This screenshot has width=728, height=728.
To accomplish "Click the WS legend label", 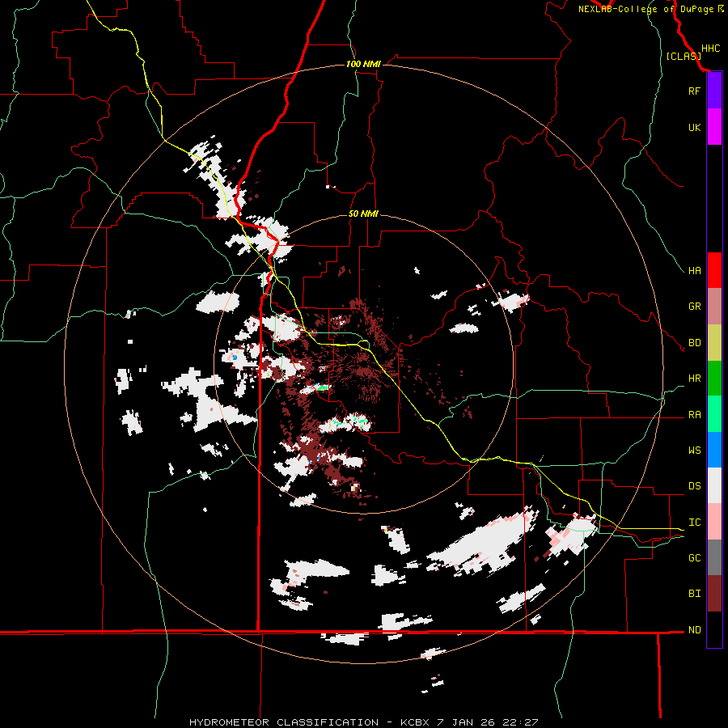I will pyautogui.click(x=694, y=451).
